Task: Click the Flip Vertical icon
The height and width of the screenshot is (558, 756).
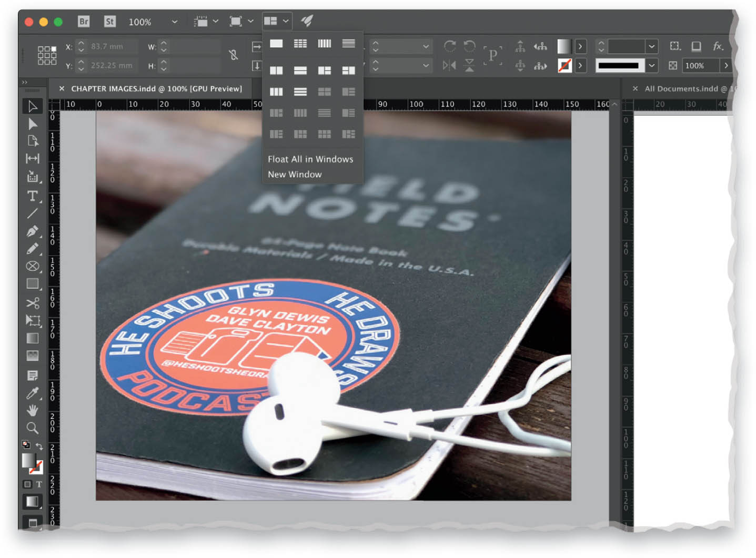Action: 469,65
